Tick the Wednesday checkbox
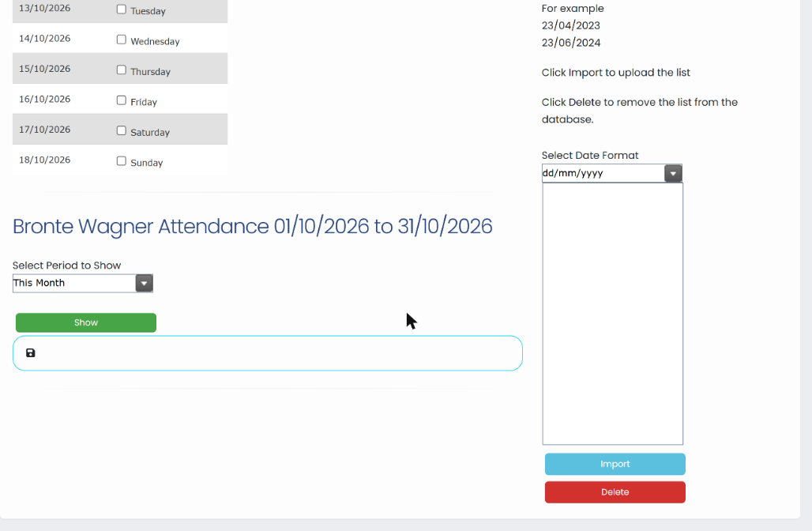This screenshot has height=531, width=812. coord(121,40)
